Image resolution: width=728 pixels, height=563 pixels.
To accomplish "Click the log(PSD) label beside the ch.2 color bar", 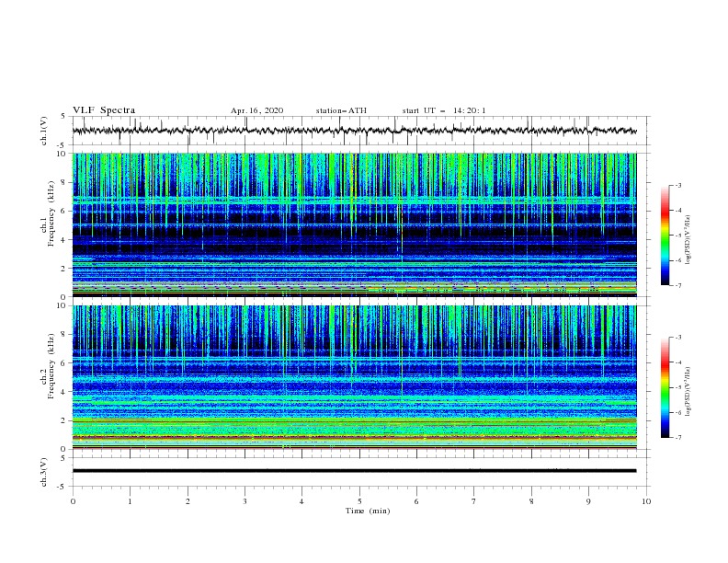I will coord(688,392).
